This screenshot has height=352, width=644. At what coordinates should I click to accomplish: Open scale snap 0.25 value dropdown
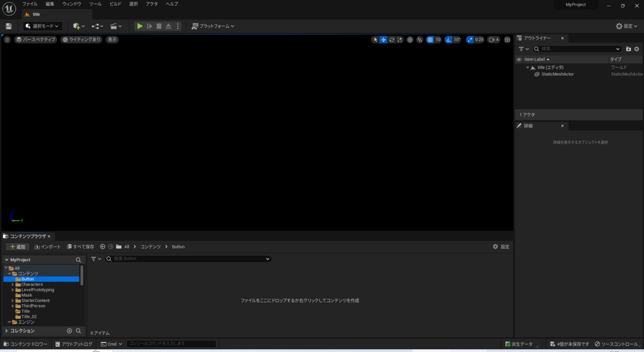click(x=479, y=40)
